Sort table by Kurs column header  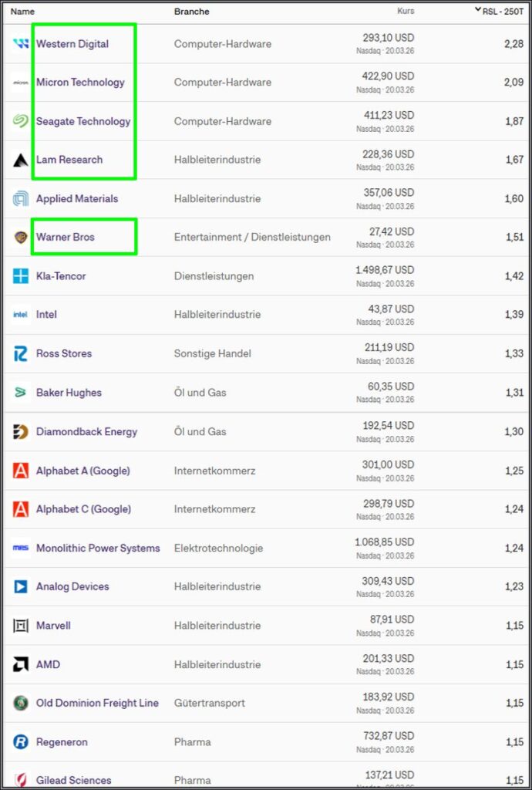(405, 12)
